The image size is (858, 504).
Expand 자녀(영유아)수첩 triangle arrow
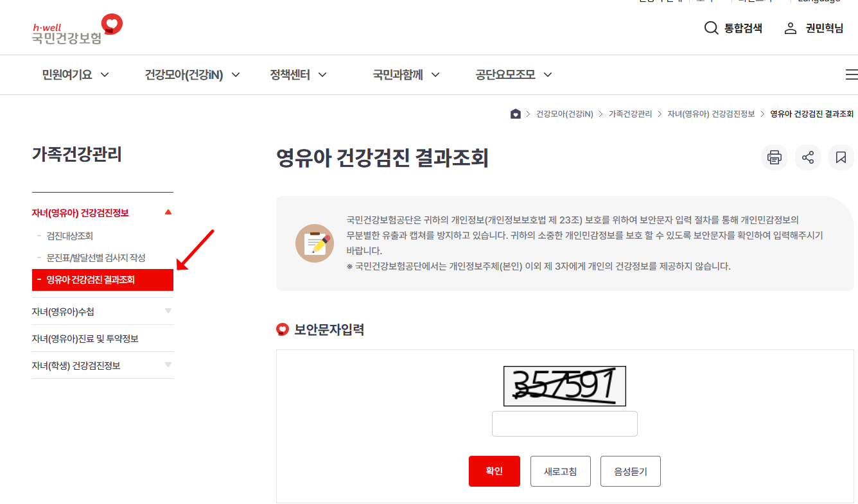168,311
